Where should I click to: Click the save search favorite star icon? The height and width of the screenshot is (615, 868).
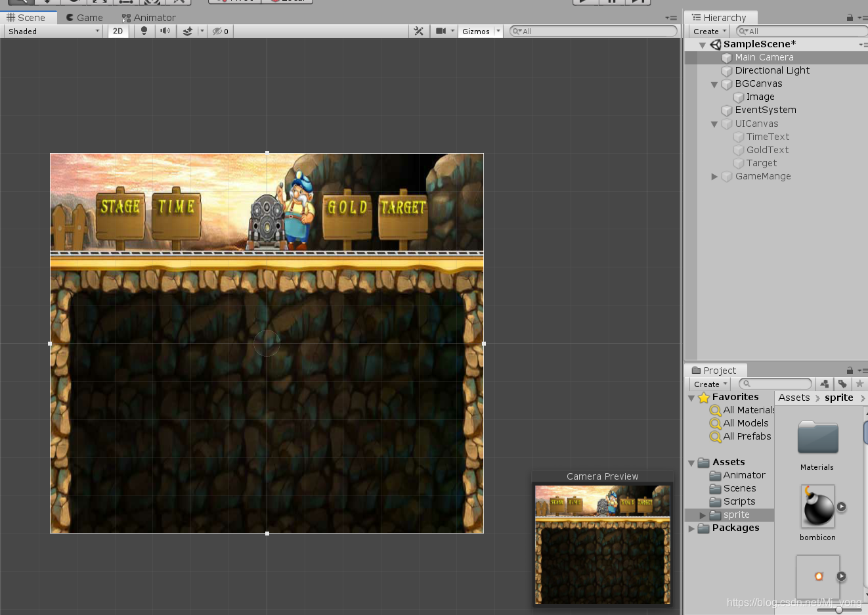(859, 384)
